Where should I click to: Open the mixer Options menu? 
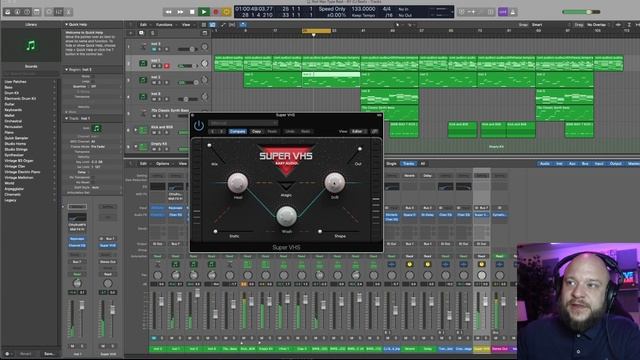tap(162, 164)
